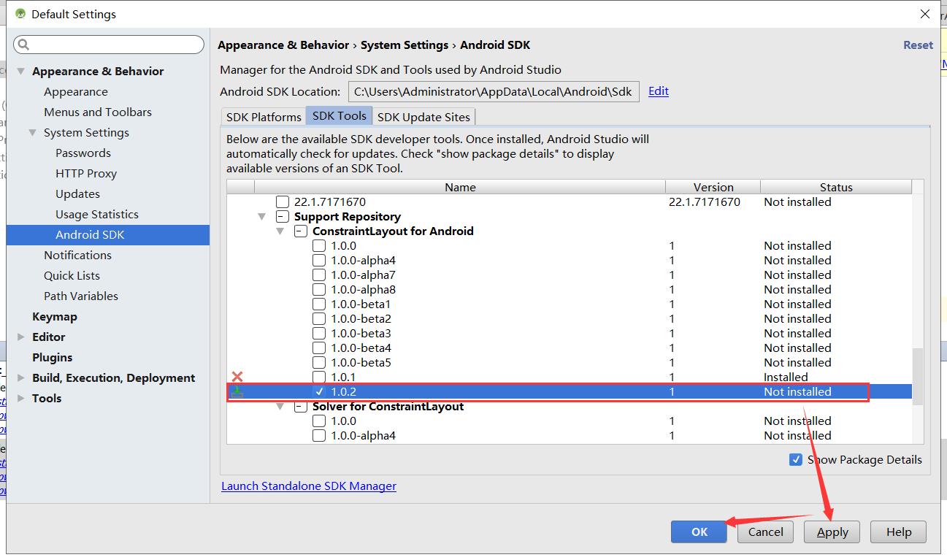Open Keymap settings
This screenshot has width=947, height=560.
pyautogui.click(x=55, y=317)
